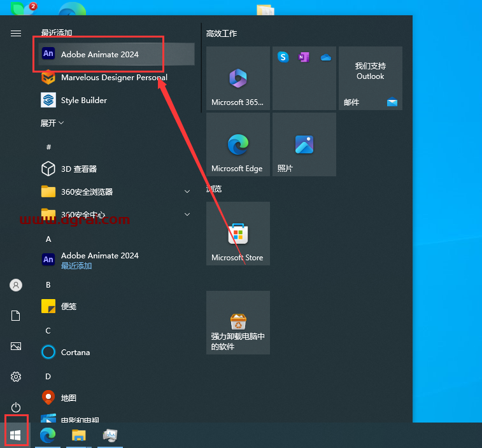Open Microsoft Edge from taskbar
Viewport: 482px width, 448px height.
pos(48,435)
